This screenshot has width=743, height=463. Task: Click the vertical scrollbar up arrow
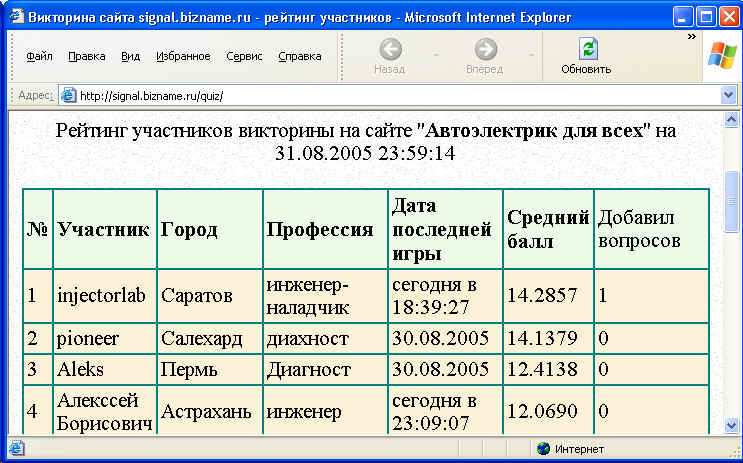[x=732, y=119]
